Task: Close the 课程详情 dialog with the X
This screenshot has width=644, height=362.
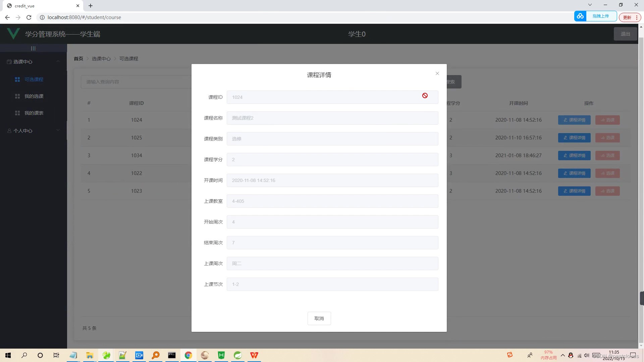Action: point(437,73)
